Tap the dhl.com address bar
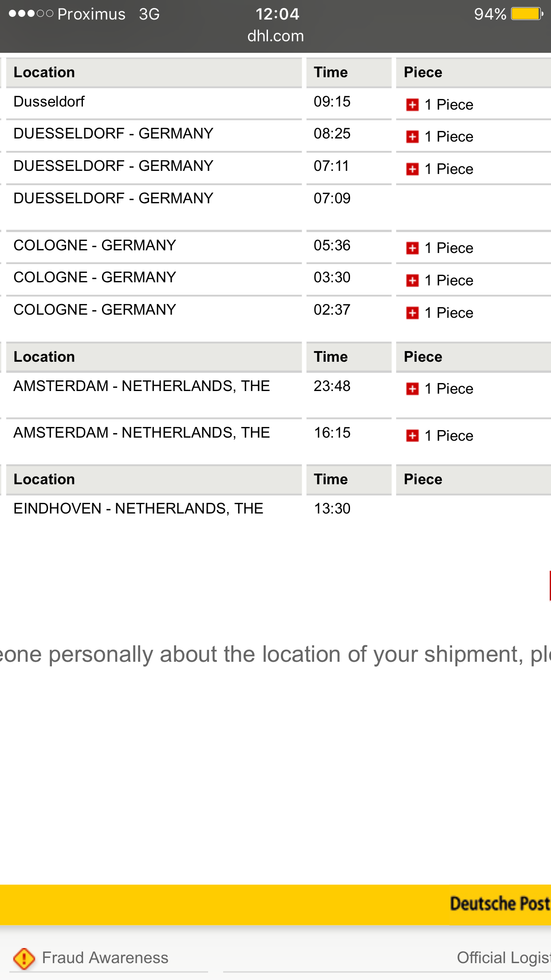The image size is (551, 980). click(275, 36)
